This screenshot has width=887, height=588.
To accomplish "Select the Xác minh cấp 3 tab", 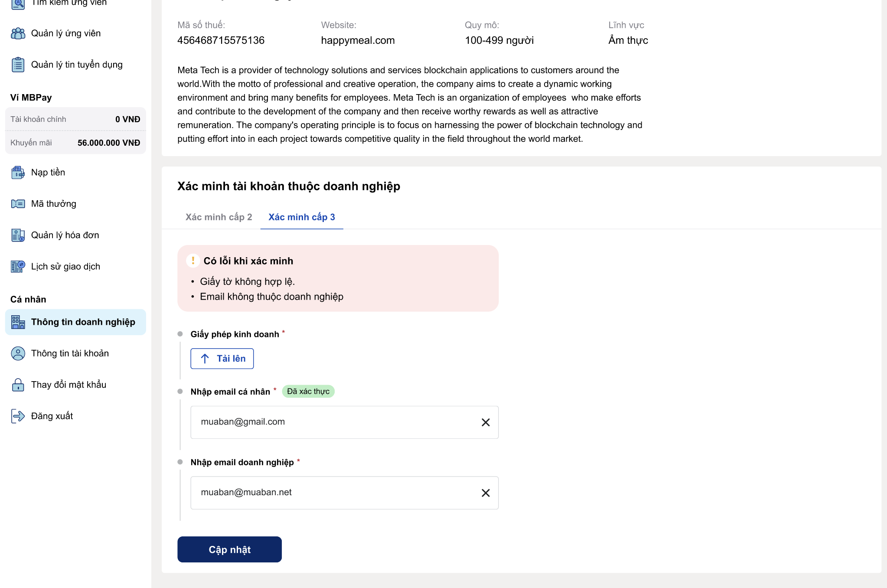I will coord(301,217).
